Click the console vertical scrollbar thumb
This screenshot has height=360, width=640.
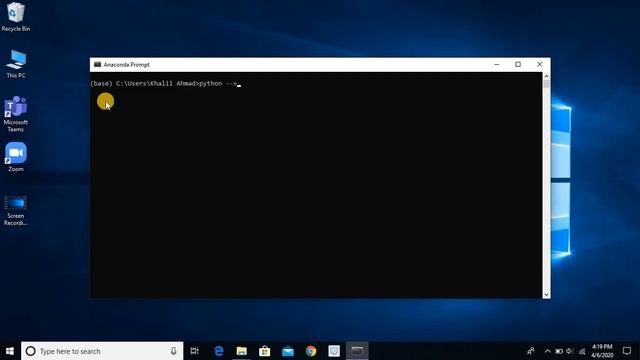point(547,84)
